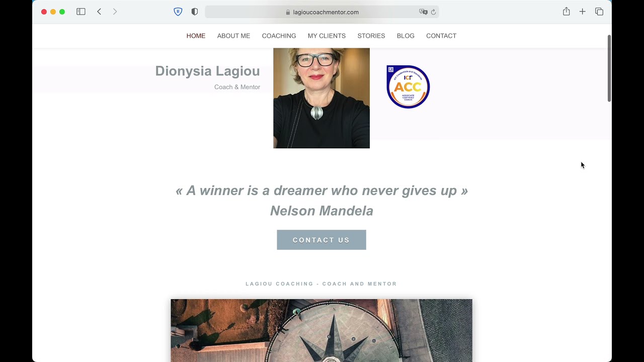Viewport: 644px width, 362px height.
Task: Go to the COACHING menu item
Action: pyautogui.click(x=279, y=36)
